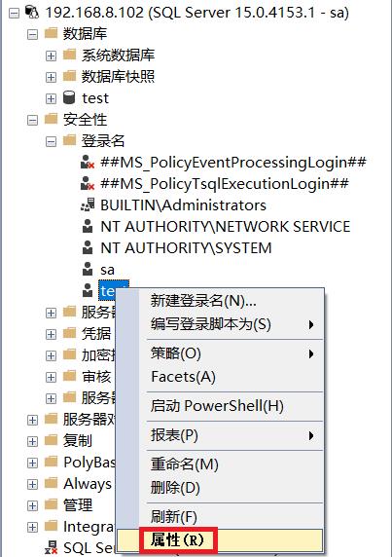Select the disabled ##MS_PolicyEventProcessingLogin## login icon
The height and width of the screenshot is (557, 392).
(x=88, y=162)
